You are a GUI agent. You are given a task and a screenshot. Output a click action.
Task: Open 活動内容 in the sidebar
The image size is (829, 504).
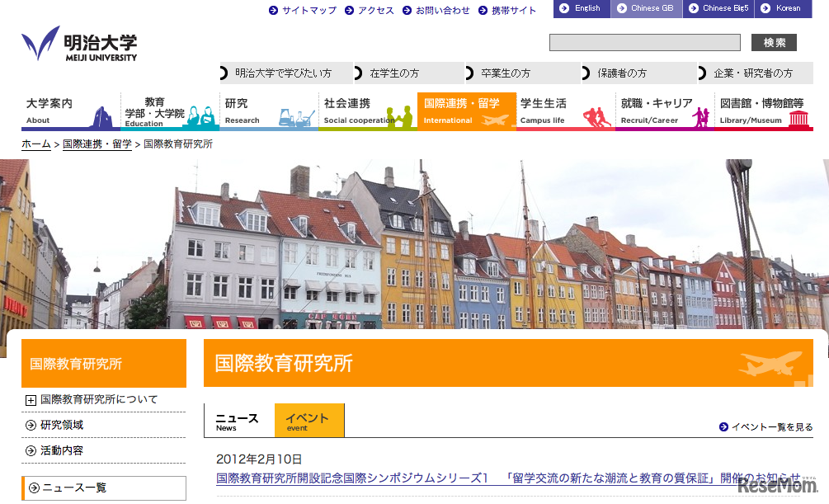(x=62, y=450)
